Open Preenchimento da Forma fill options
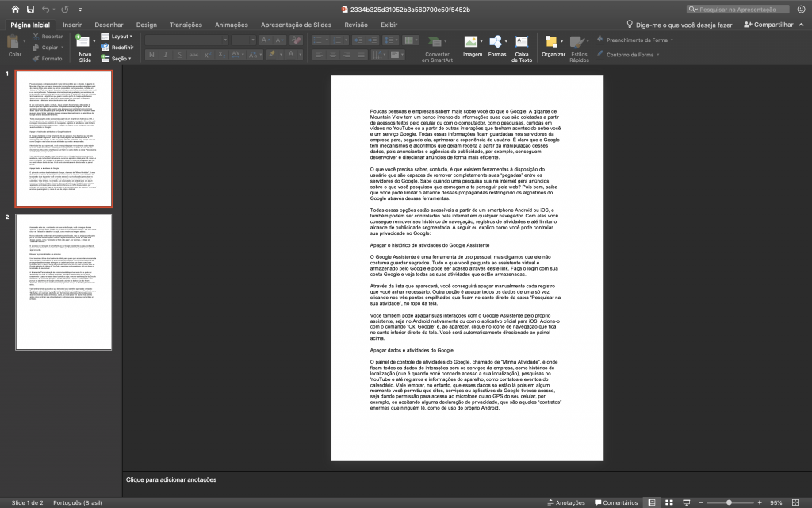Screen dimensions: 812x508 [x=635, y=40]
